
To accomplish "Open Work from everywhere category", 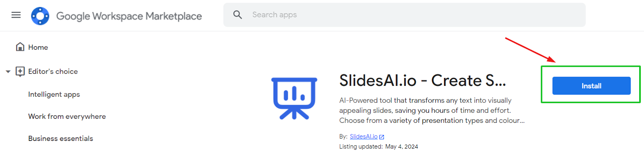I will (67, 116).
